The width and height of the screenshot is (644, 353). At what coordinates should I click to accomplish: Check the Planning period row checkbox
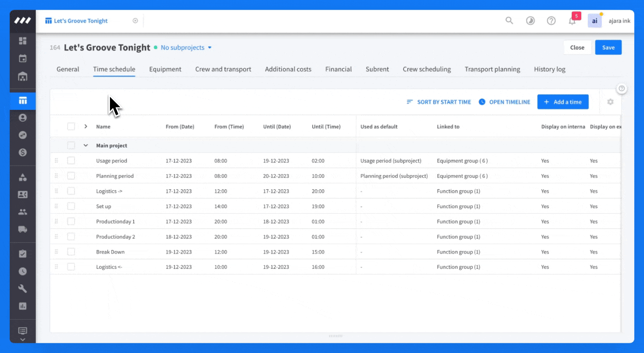71,176
